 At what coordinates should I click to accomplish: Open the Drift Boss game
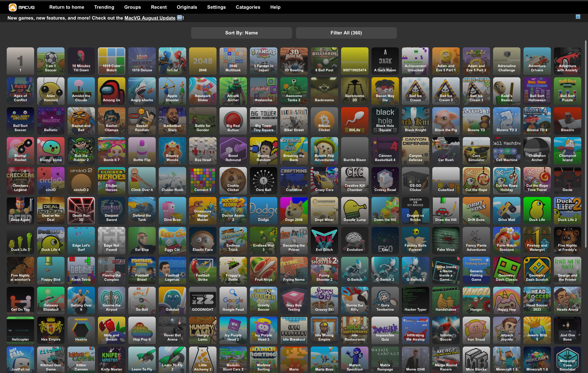(476, 211)
